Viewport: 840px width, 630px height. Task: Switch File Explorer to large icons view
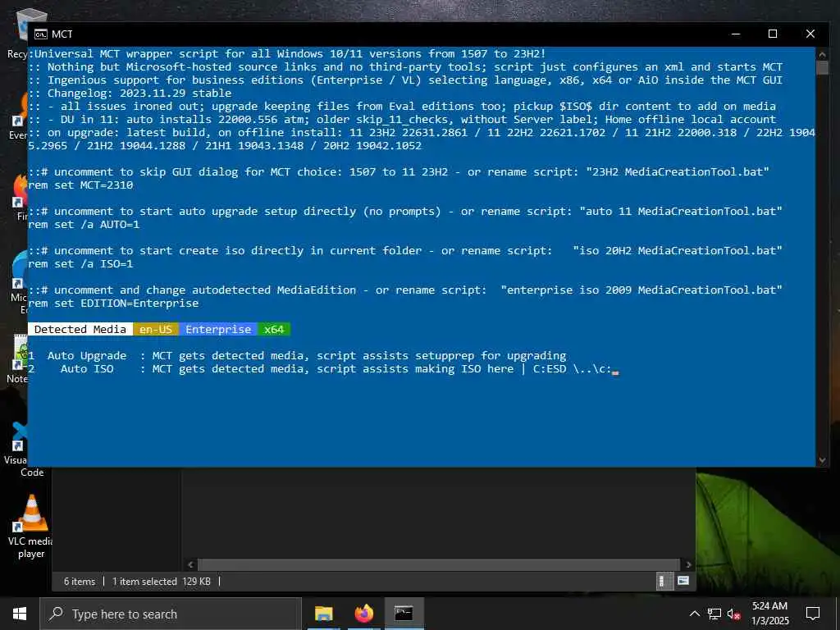coord(683,582)
